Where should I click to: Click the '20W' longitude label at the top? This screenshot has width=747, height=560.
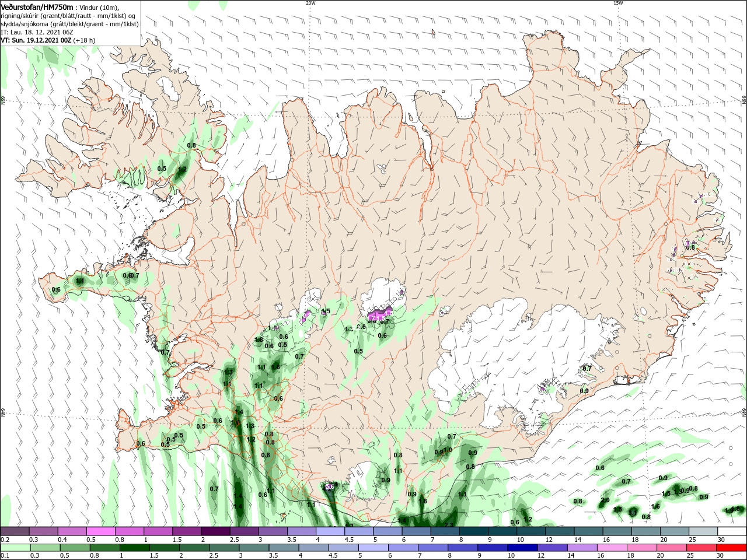(x=310, y=3)
